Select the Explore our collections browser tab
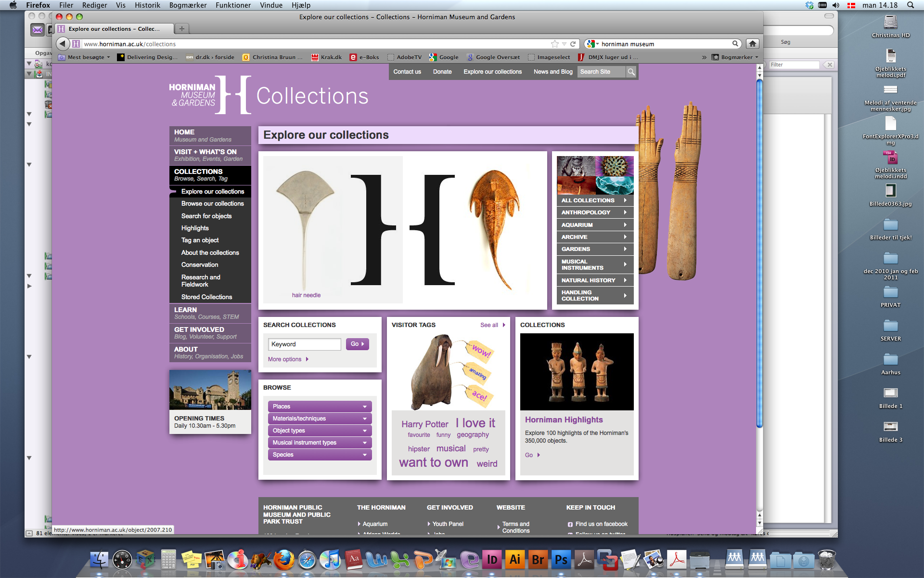 pos(114,29)
